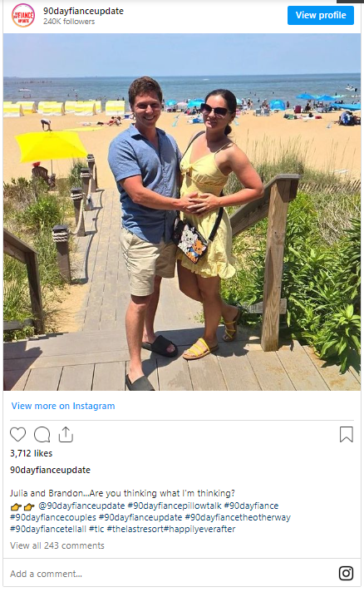This screenshot has width=364, height=592.
Task: Click caption author name 90dayfianceupdate
Action: [50, 470]
